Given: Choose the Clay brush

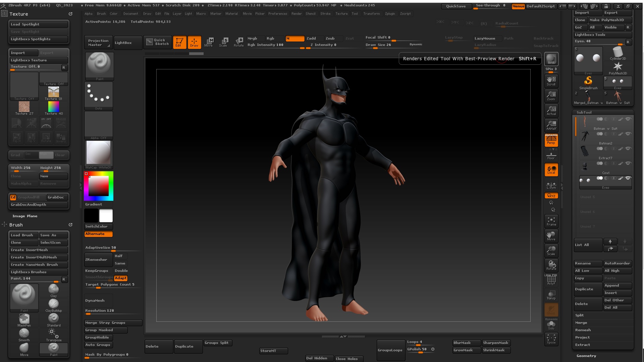Looking at the screenshot, I should (54, 290).
